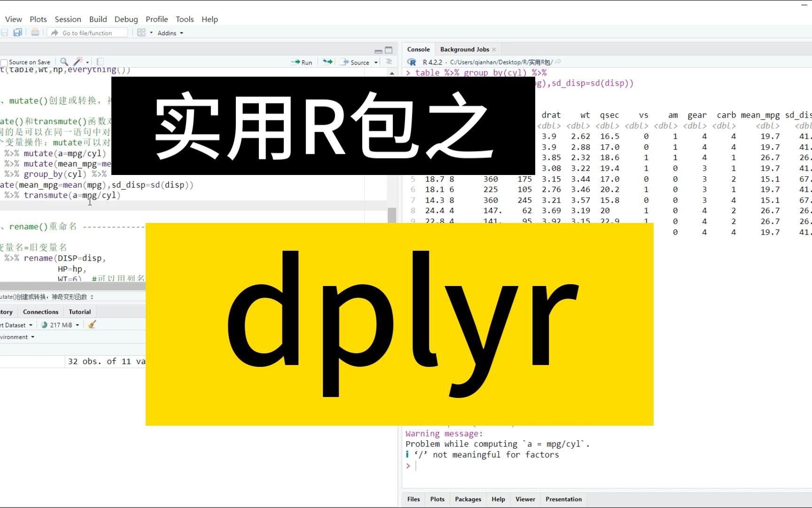Open the Profile menu
The height and width of the screenshot is (508, 812).
156,19
